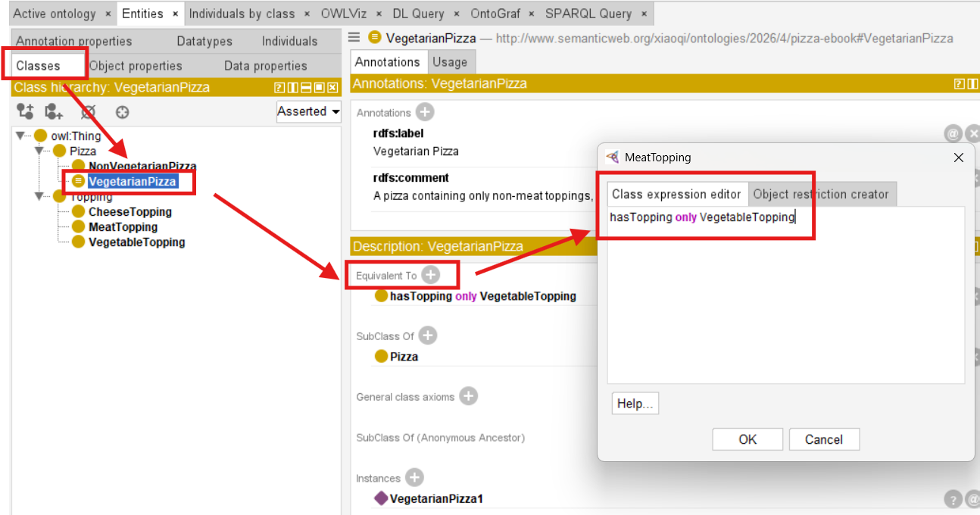980x515 pixels.
Task: Open the OWLViz tab
Action: (345, 14)
